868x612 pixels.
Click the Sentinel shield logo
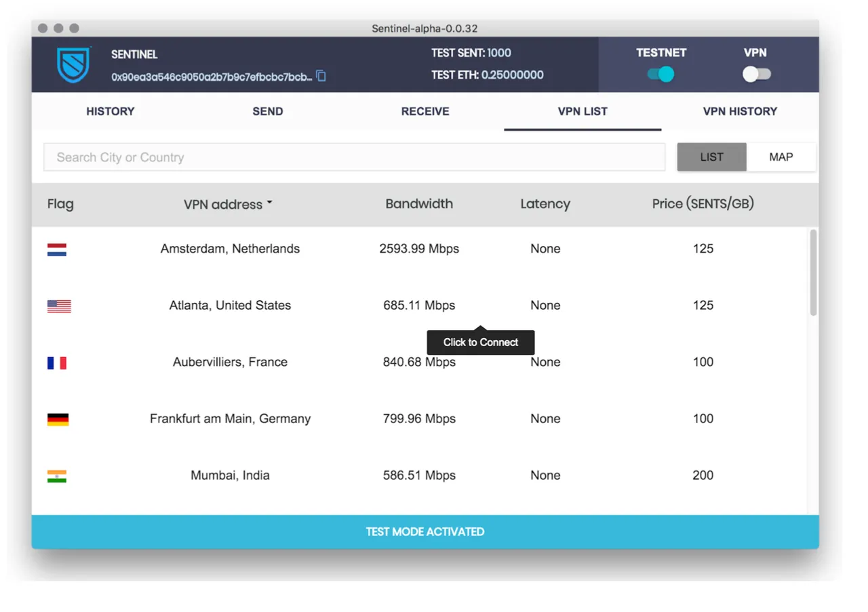[74, 64]
